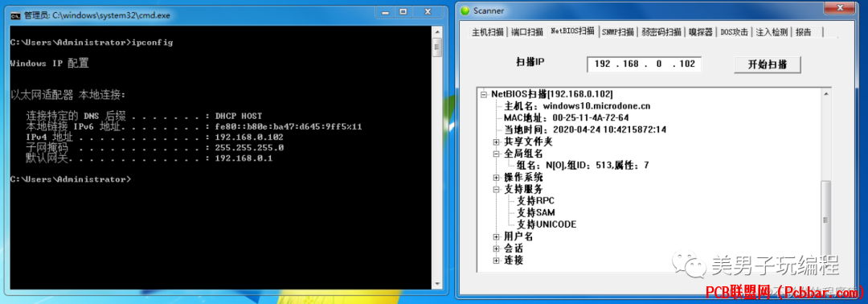Open the DOS攻击 tab
The image size is (868, 304).
coord(735,32)
